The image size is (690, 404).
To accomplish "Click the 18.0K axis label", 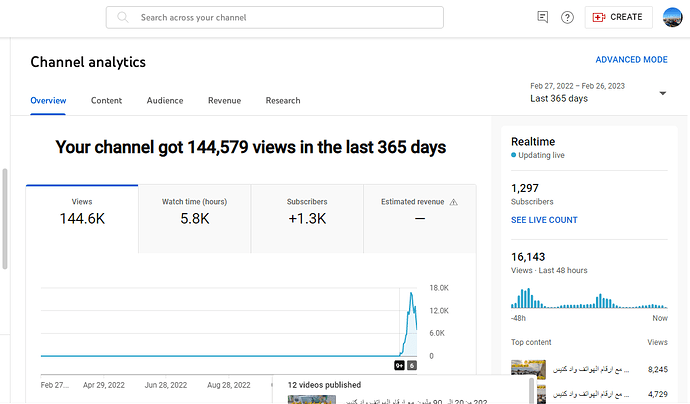I will pos(439,288).
